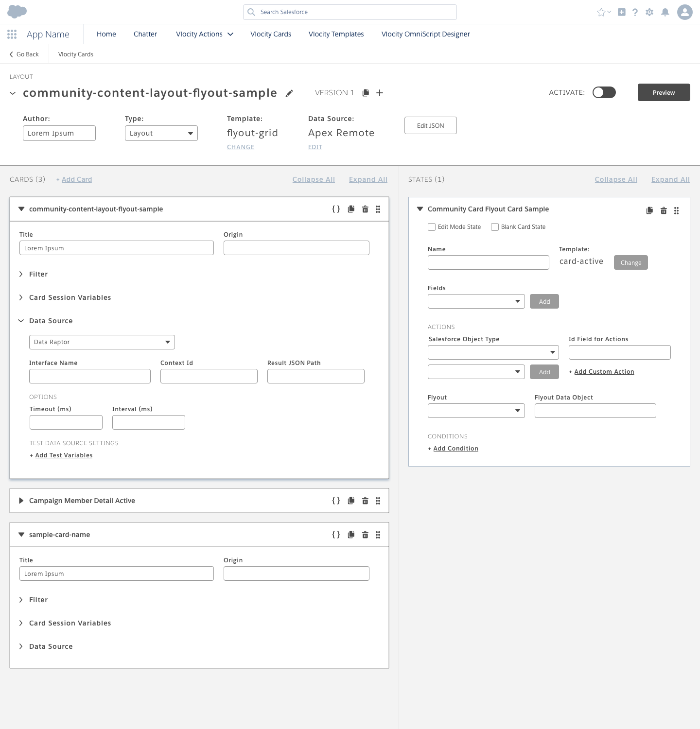Click Add Custom Action link
Image resolution: width=700 pixels, height=729 pixels.
click(604, 372)
